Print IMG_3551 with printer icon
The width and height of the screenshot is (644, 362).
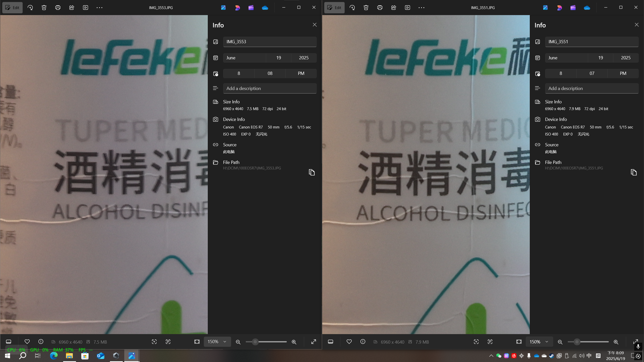point(380,8)
